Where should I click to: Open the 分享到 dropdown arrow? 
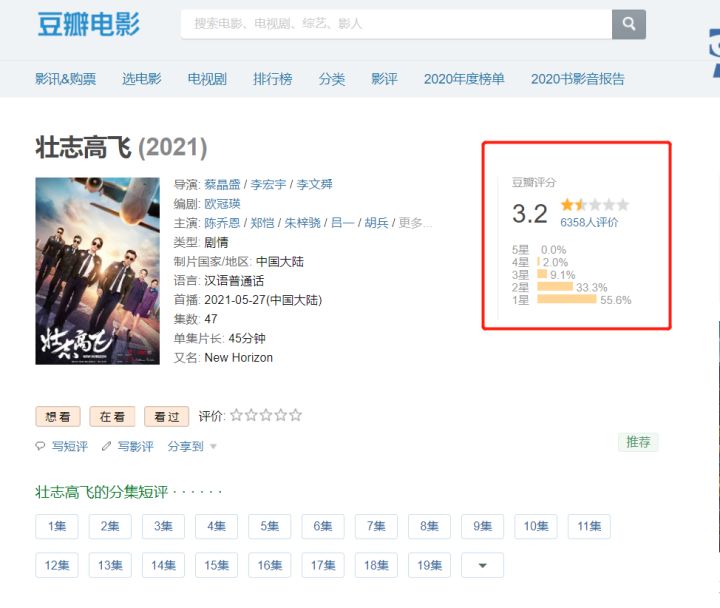pos(213,446)
